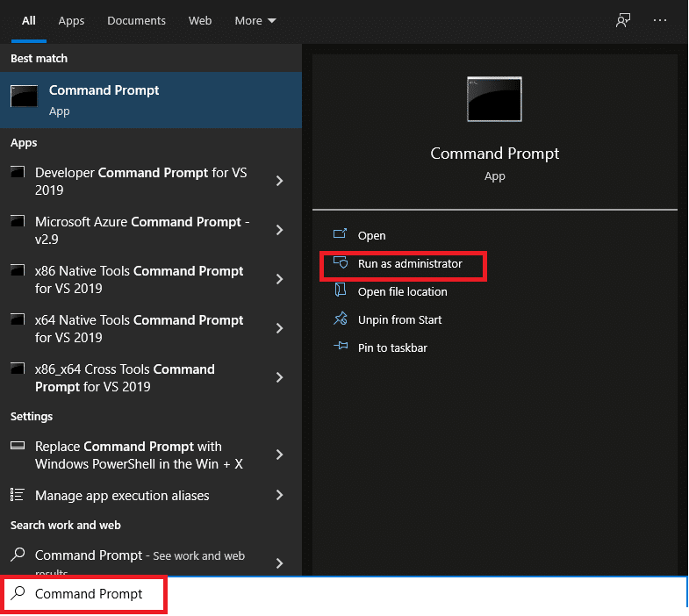Click the Pin to taskbar icon

[x=341, y=347]
